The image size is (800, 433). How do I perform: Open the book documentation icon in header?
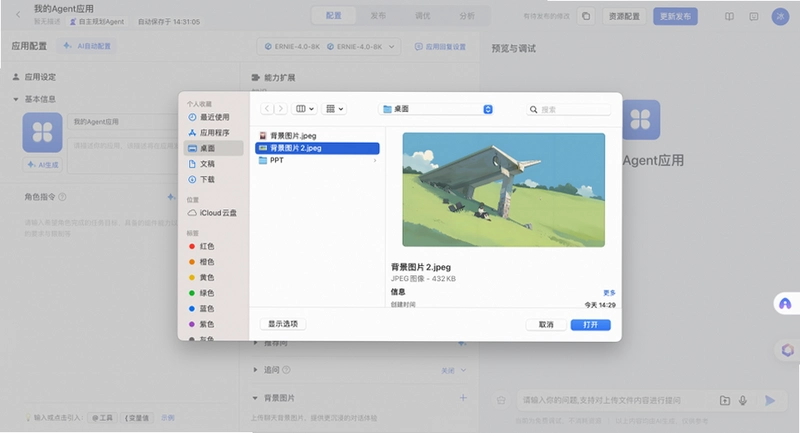coord(730,16)
